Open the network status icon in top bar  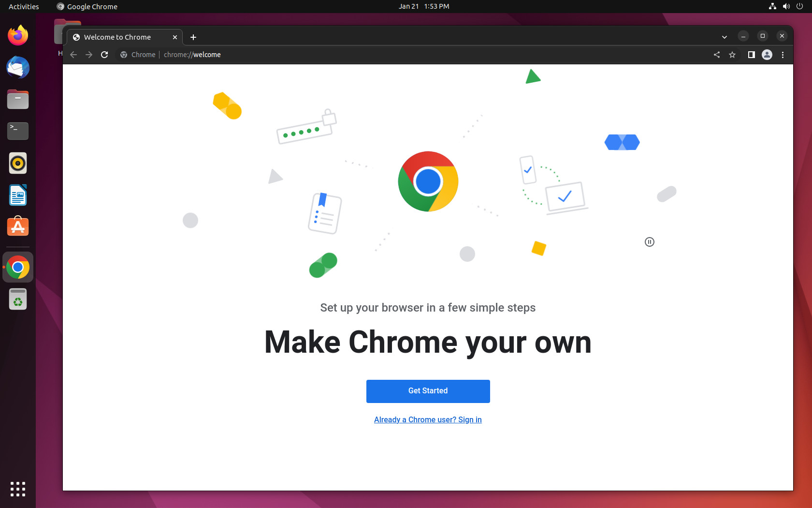click(x=772, y=6)
